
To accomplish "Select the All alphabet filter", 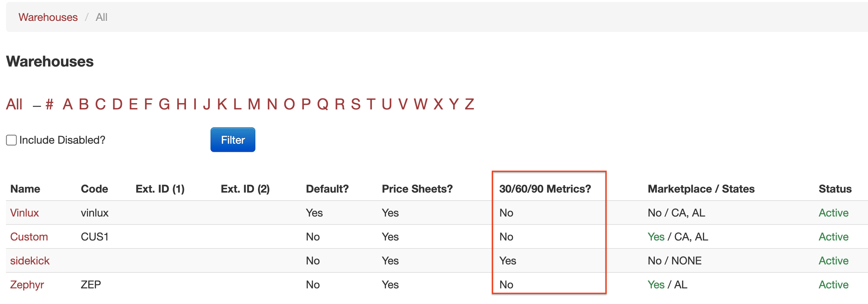I will click(14, 104).
